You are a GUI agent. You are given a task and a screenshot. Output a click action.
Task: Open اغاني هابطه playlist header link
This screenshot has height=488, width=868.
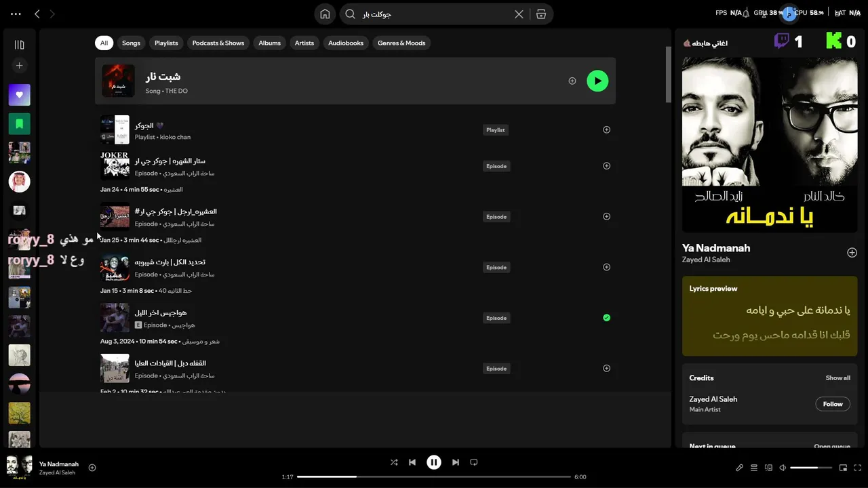tap(710, 43)
